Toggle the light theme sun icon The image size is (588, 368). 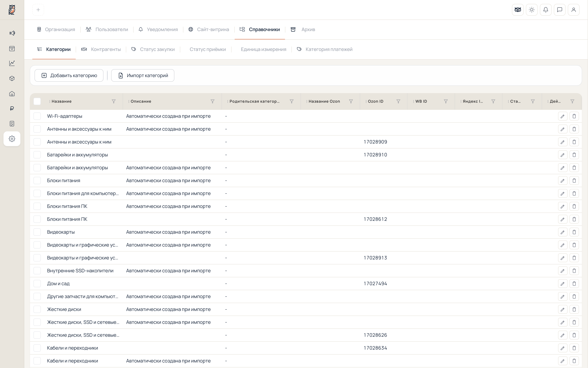point(532,10)
